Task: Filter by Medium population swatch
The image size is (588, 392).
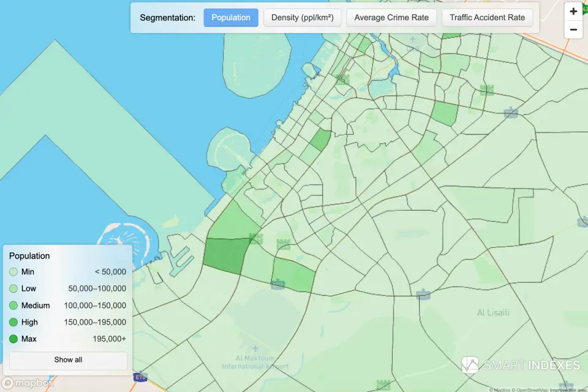Action: [x=13, y=306]
